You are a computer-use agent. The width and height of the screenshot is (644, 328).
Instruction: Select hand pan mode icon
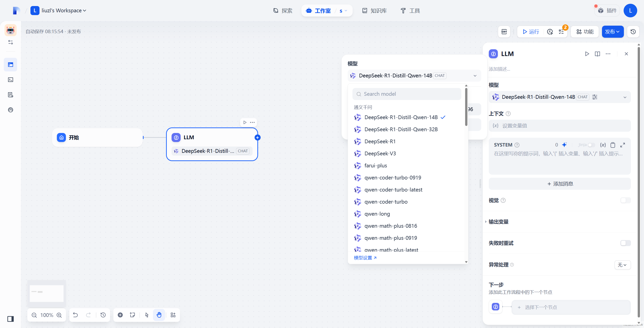click(x=159, y=315)
